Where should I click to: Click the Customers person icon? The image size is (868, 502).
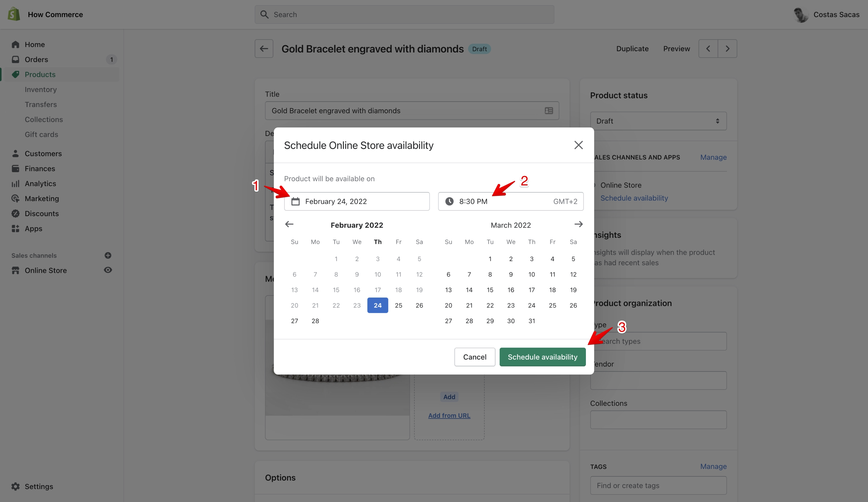pos(15,153)
